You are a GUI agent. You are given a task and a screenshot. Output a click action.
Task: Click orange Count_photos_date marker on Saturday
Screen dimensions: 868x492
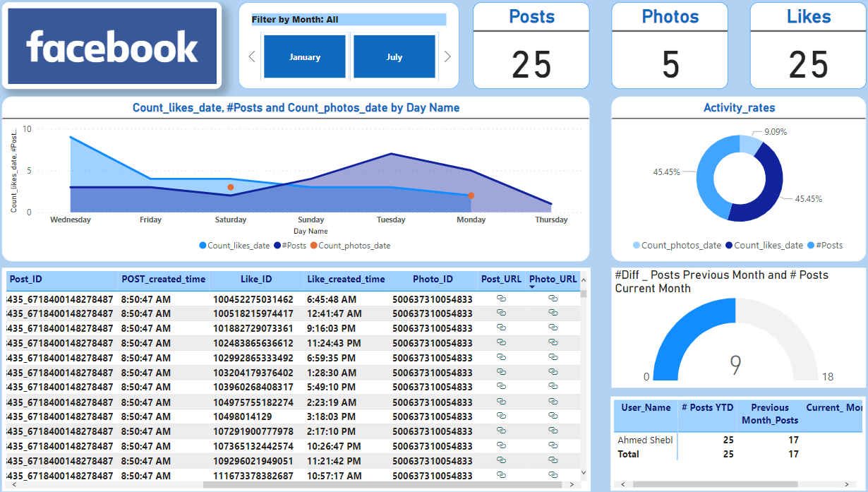coord(231,187)
